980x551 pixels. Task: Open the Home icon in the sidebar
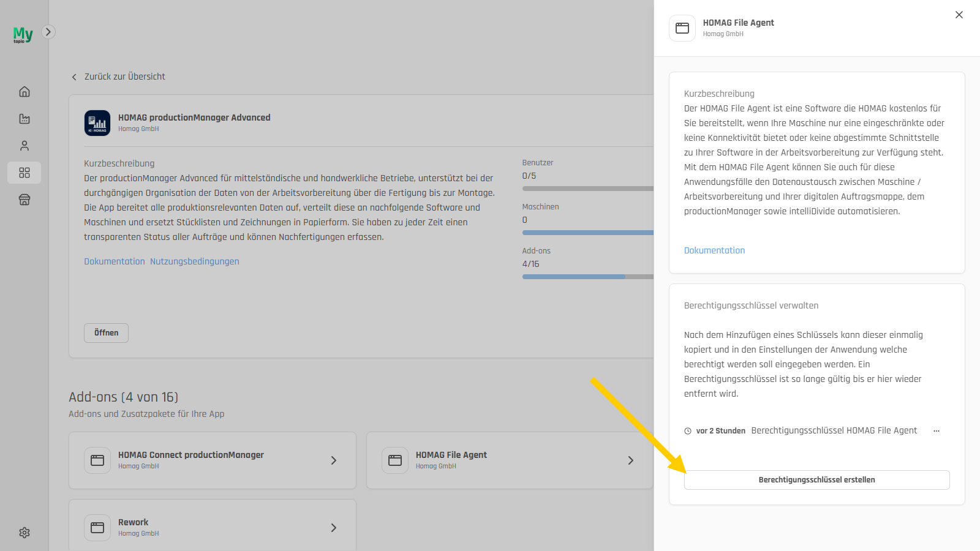[24, 92]
